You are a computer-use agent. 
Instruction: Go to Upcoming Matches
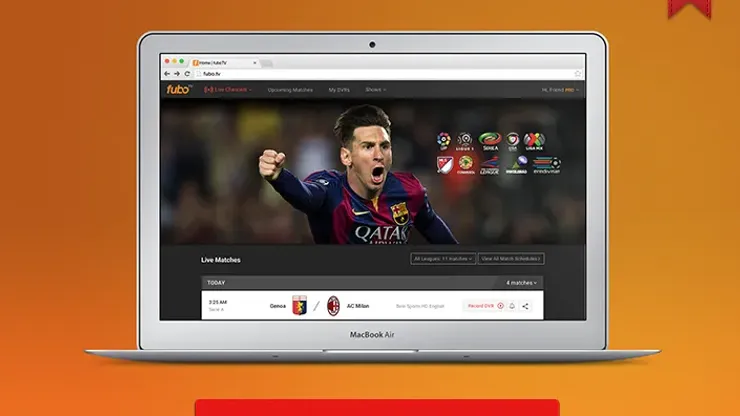tap(290, 90)
